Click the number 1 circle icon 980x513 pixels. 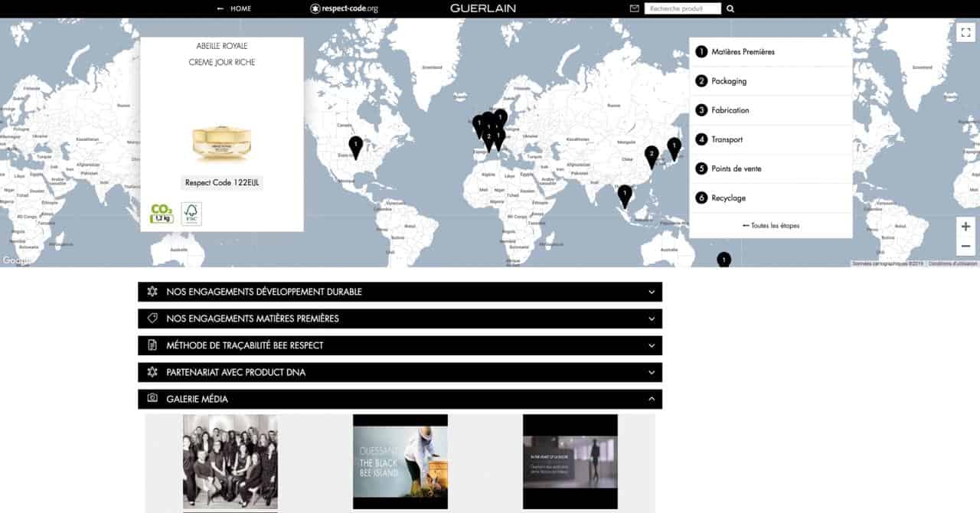pos(701,52)
